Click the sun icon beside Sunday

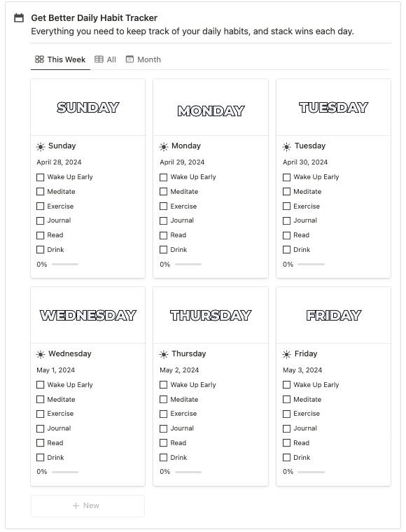tap(41, 146)
